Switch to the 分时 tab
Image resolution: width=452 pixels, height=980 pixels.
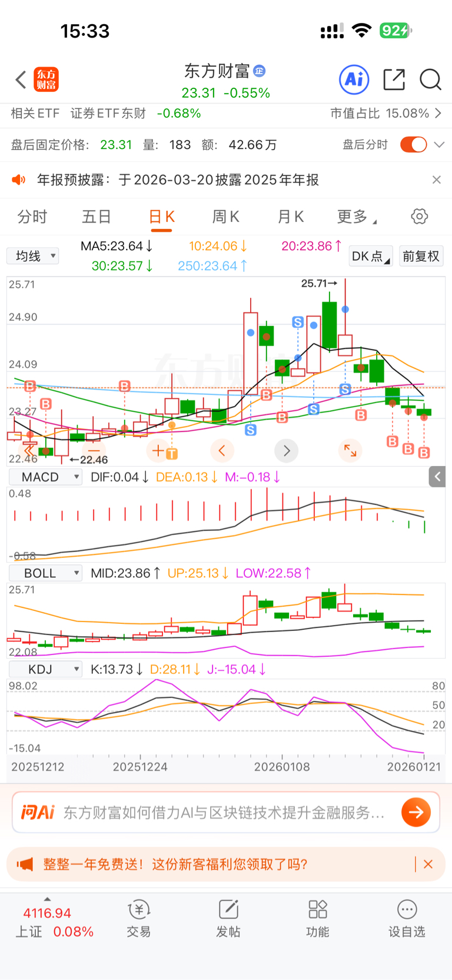(x=32, y=217)
